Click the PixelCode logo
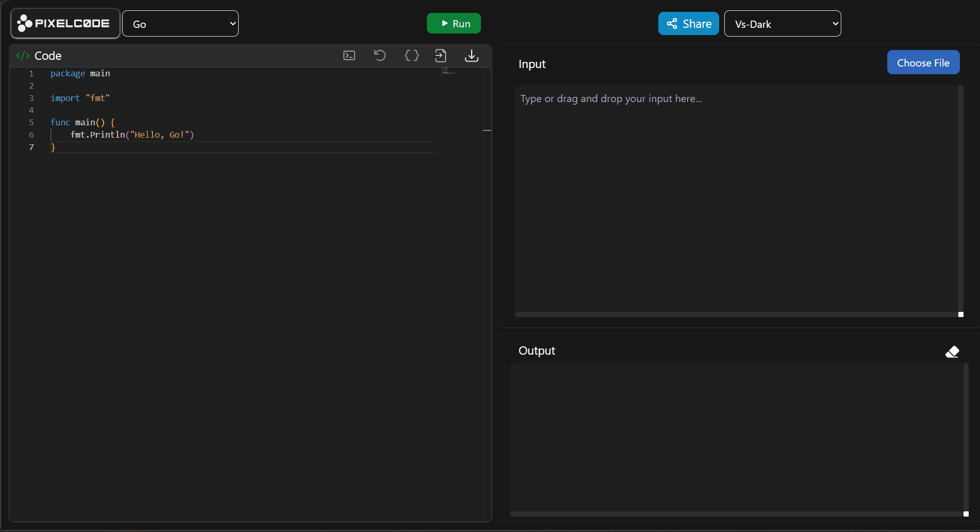This screenshot has width=980, height=532. click(65, 24)
